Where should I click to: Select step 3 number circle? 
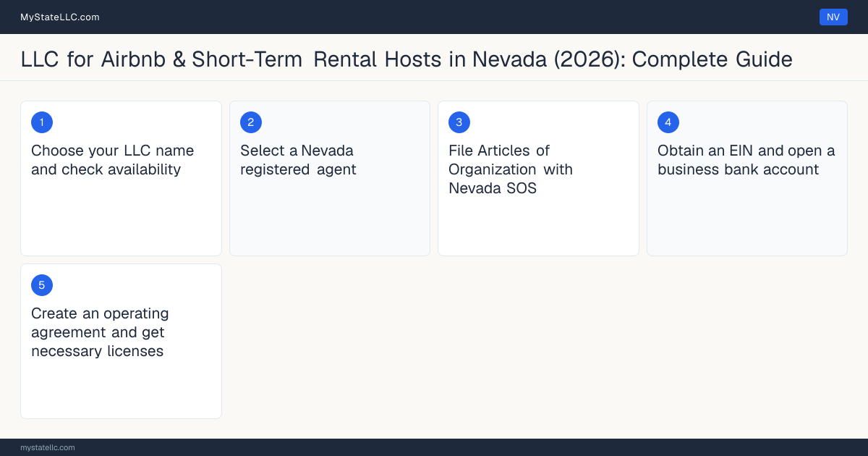[459, 122]
